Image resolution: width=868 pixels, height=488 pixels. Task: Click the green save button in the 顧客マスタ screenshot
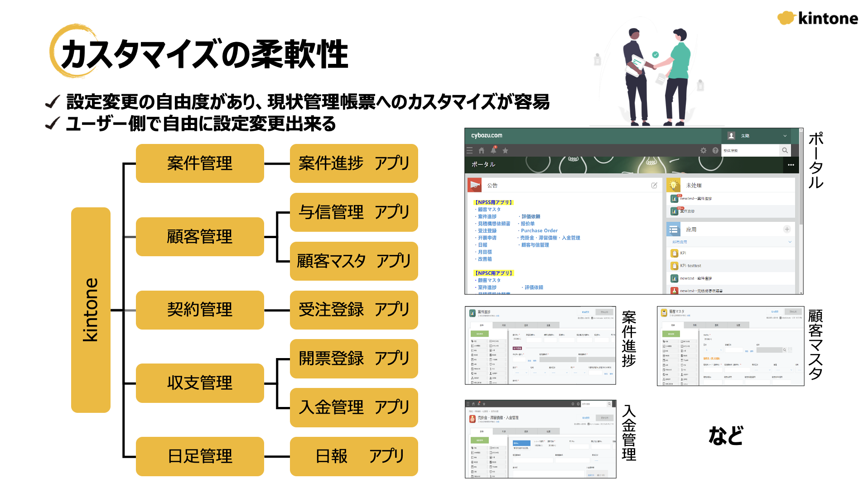pyautogui.click(x=671, y=334)
